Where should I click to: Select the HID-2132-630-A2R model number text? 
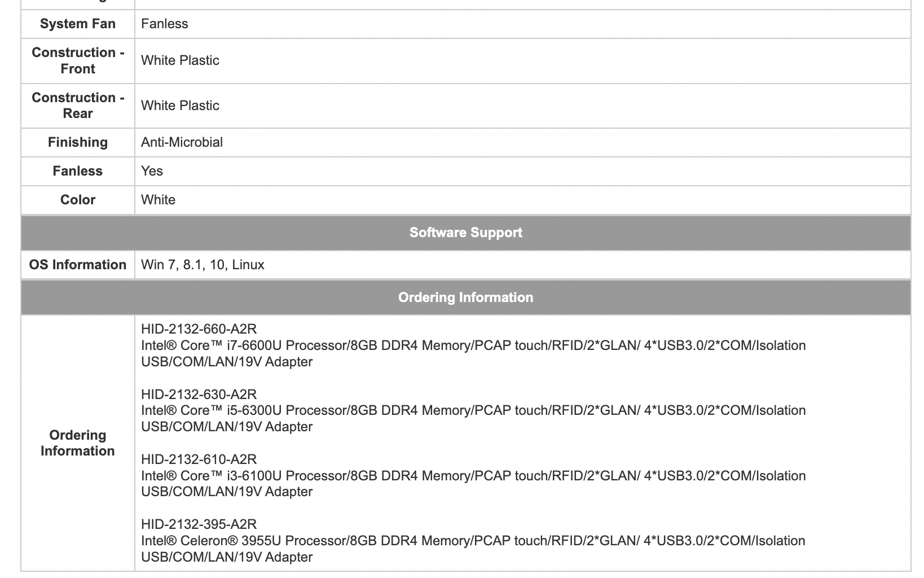coord(199,395)
